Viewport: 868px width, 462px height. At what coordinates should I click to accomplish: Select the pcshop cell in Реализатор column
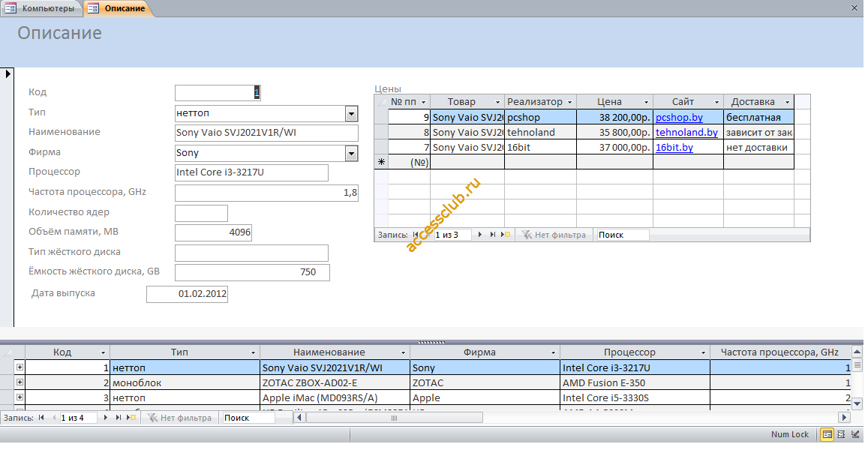coord(540,117)
